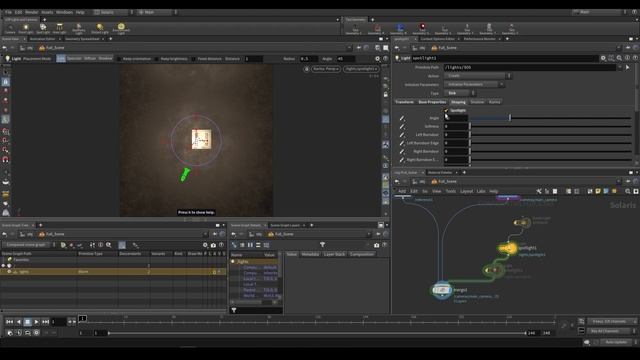Toggle Keep brightness checkbox
Viewport: 640px width, 360px height.
[156, 59]
